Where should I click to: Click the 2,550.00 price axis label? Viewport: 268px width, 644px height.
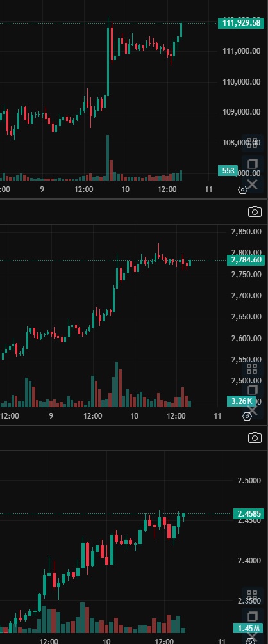pyautogui.click(x=246, y=360)
